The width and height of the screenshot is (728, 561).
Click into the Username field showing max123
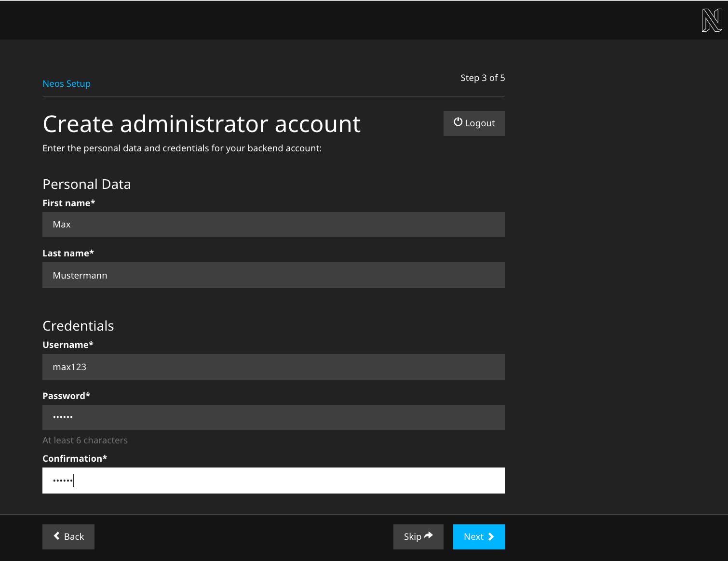coord(273,367)
